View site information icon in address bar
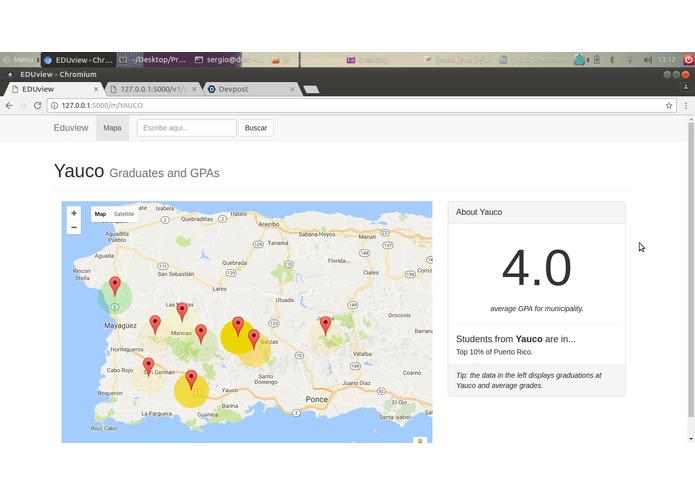The width and height of the screenshot is (695, 494). pos(54,105)
